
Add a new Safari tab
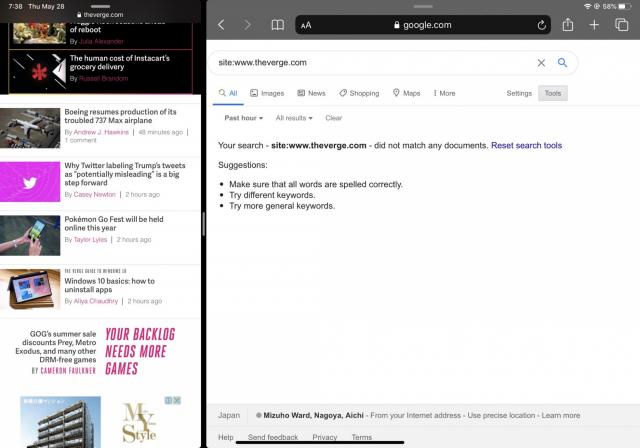coord(594,25)
